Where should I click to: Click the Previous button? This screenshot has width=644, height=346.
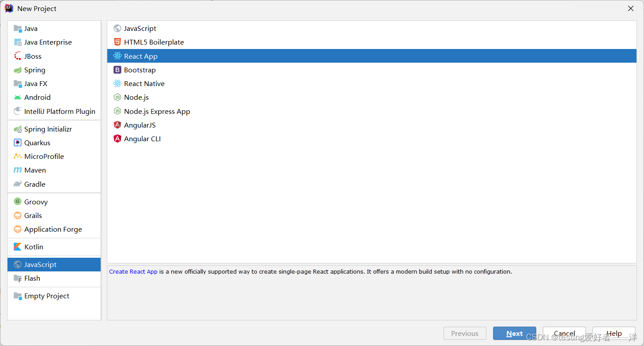pyautogui.click(x=465, y=333)
